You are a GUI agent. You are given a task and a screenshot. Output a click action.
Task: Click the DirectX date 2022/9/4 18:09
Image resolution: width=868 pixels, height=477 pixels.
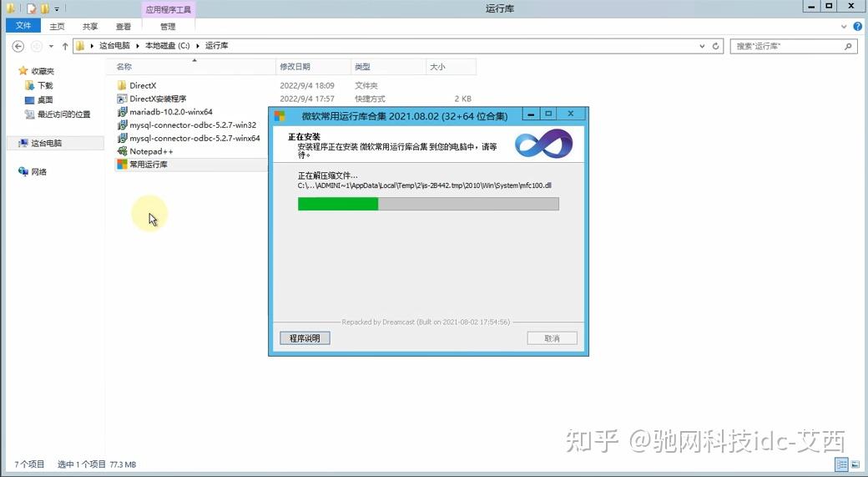coord(307,85)
